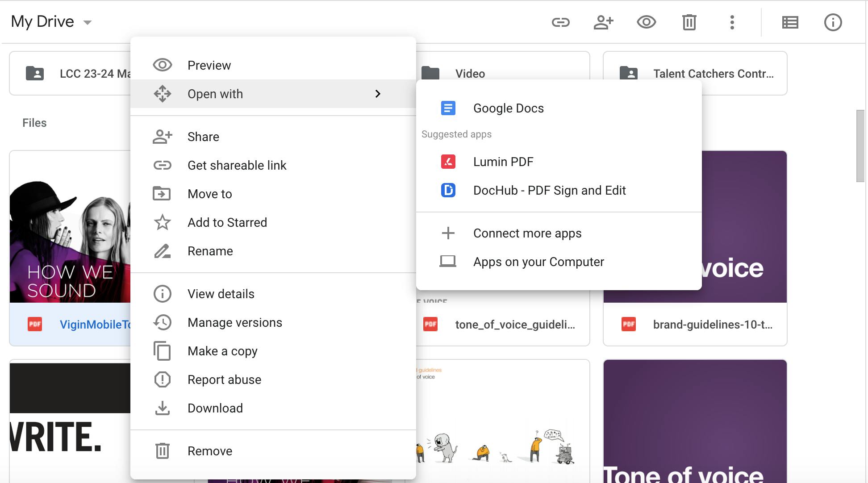This screenshot has height=483, width=868.
Task: Click Download in context menu
Action: (x=215, y=408)
